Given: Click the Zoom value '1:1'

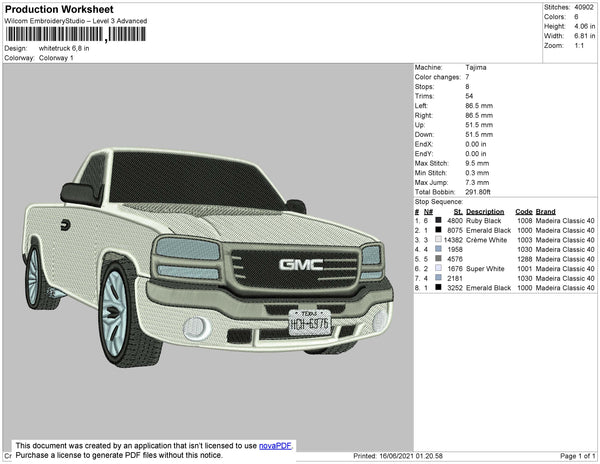Looking at the screenshot, I should [x=579, y=46].
